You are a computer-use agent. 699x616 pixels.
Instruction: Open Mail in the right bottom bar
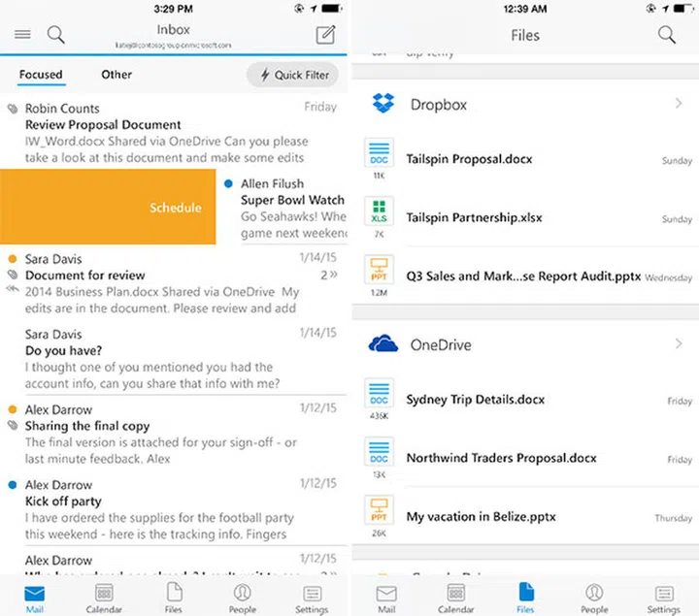click(386, 598)
